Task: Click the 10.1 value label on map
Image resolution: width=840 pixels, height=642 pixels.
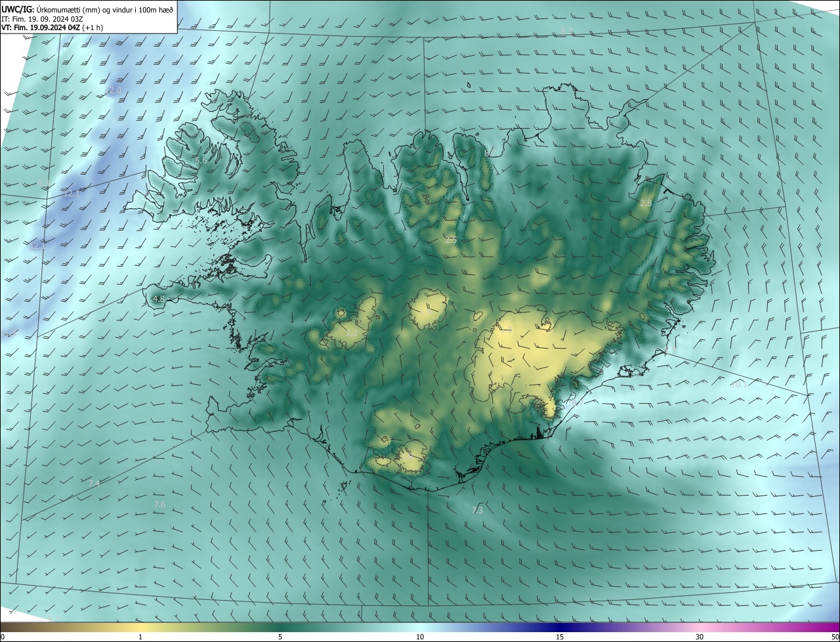Action: (738, 384)
